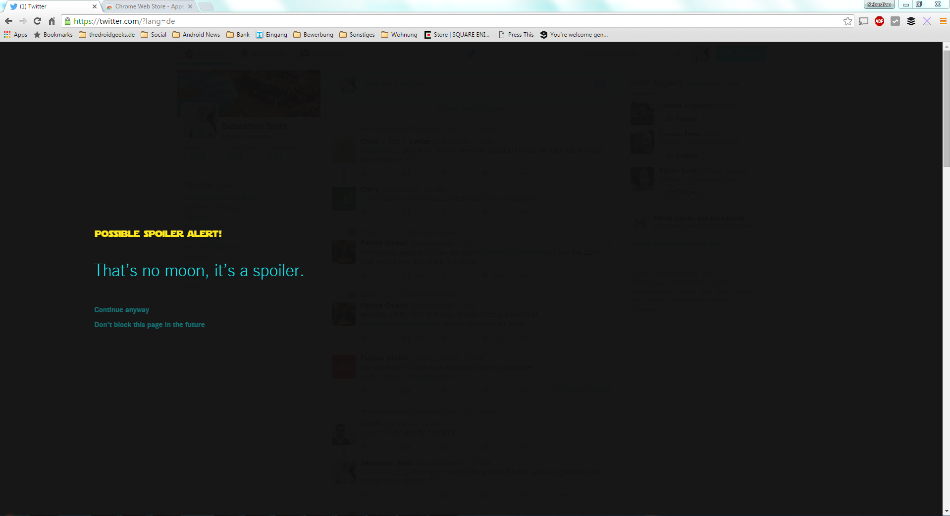Image resolution: width=950 pixels, height=516 pixels.
Task: Bookmark this page with the star icon
Action: tap(847, 21)
